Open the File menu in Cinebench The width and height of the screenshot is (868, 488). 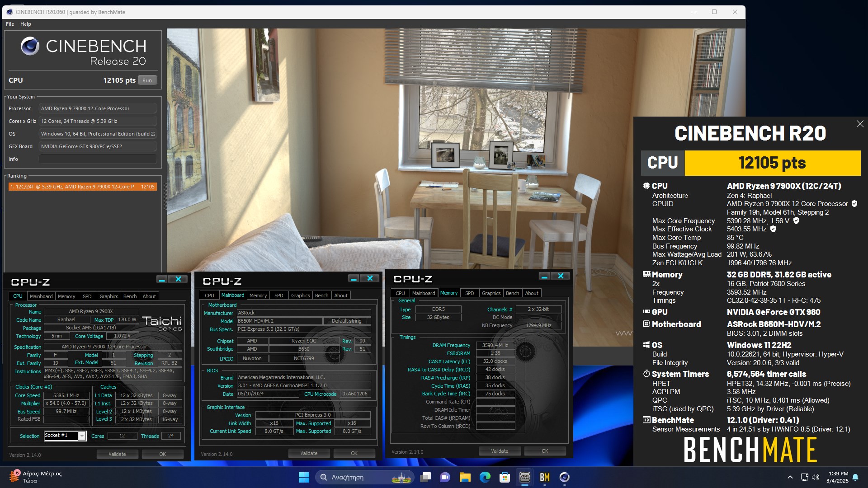point(10,24)
